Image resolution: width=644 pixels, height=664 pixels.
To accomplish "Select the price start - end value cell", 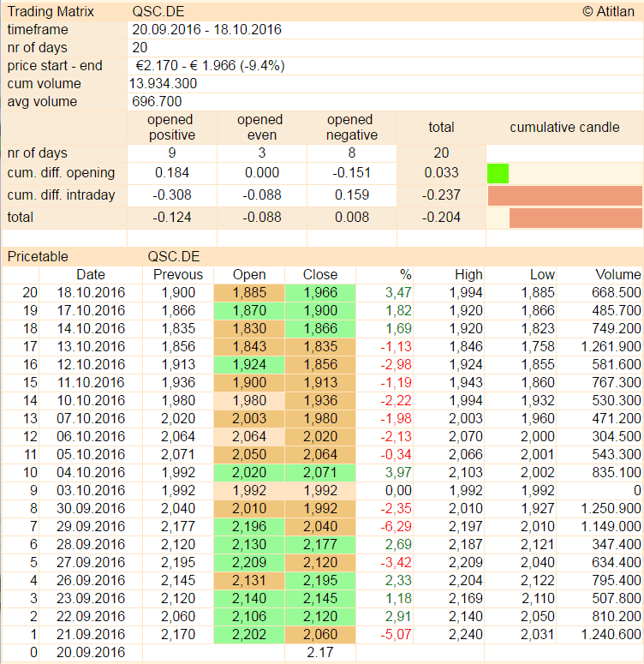I will pyautogui.click(x=210, y=65).
